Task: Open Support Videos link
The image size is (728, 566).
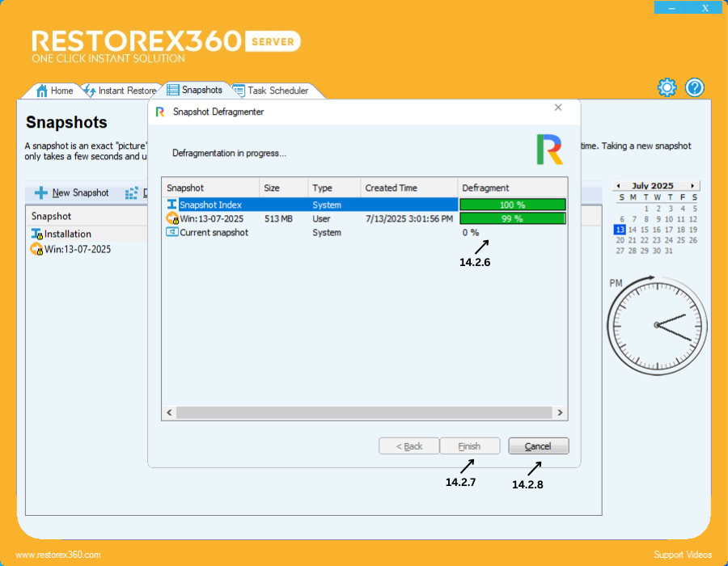Action: click(x=683, y=555)
